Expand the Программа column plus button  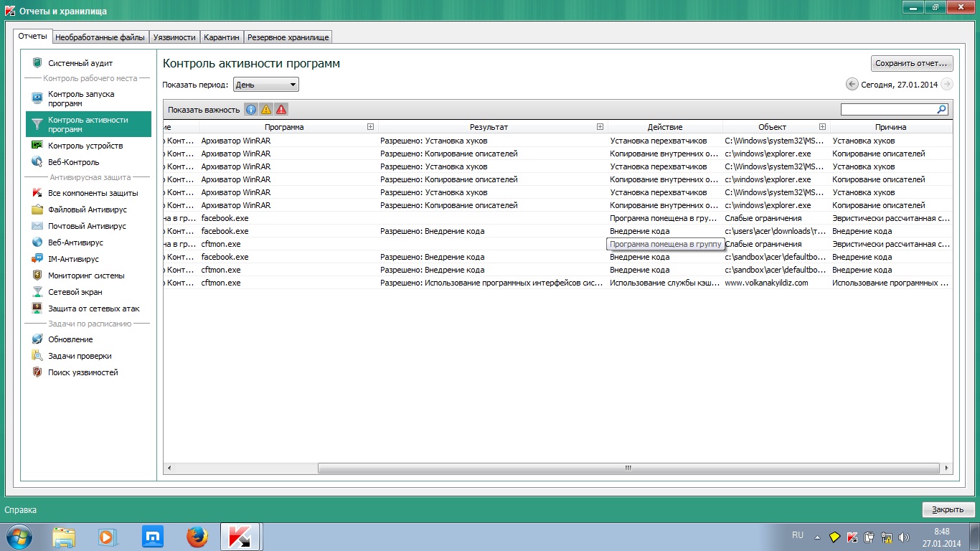[x=370, y=127]
